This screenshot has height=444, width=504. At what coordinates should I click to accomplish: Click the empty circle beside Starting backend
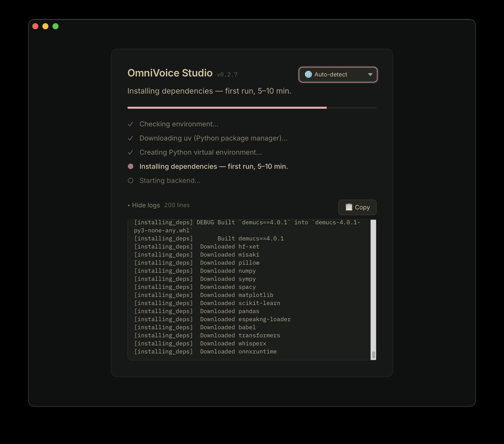(130, 181)
